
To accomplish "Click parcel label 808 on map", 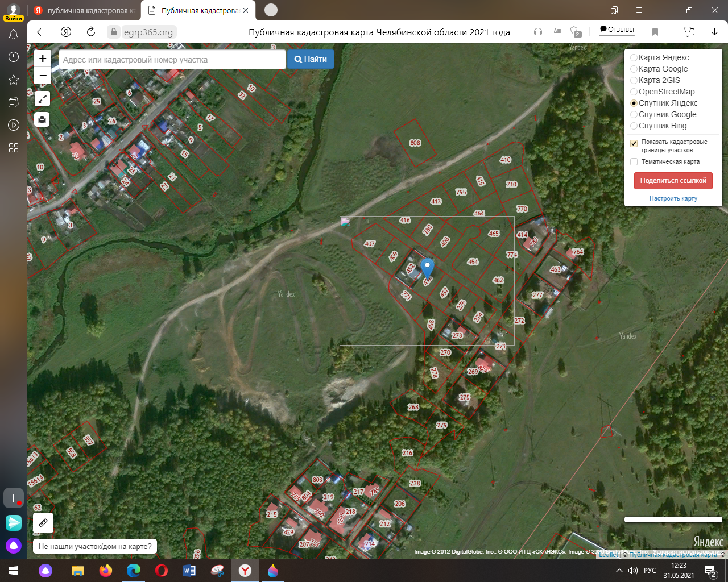I will coord(415,143).
